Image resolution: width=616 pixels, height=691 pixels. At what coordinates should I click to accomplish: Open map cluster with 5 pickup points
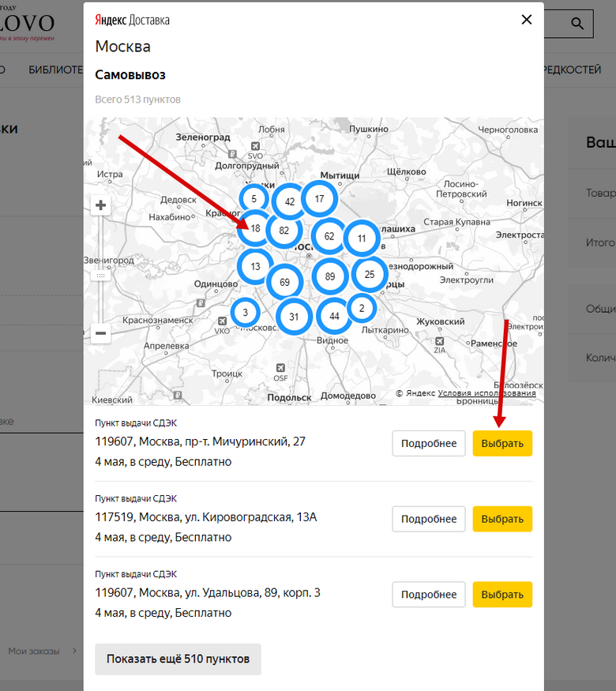coord(254,199)
